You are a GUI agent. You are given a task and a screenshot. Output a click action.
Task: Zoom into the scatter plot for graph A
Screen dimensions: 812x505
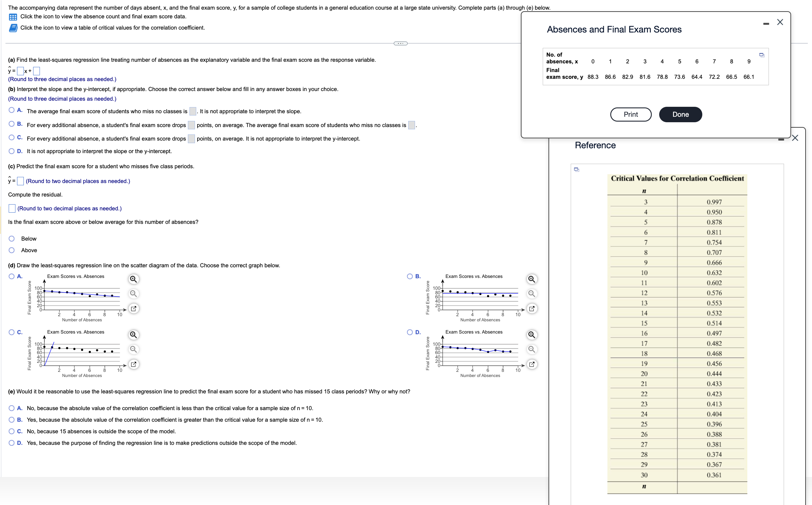tap(134, 279)
